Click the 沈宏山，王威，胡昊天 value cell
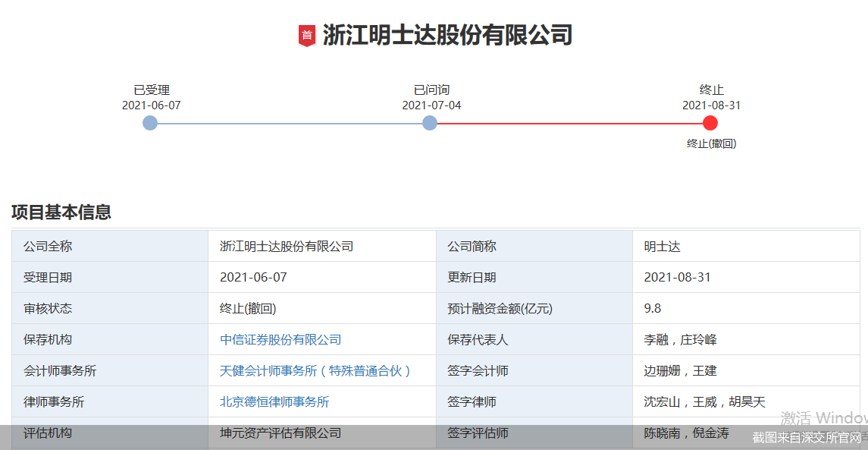 pyautogui.click(x=746, y=401)
